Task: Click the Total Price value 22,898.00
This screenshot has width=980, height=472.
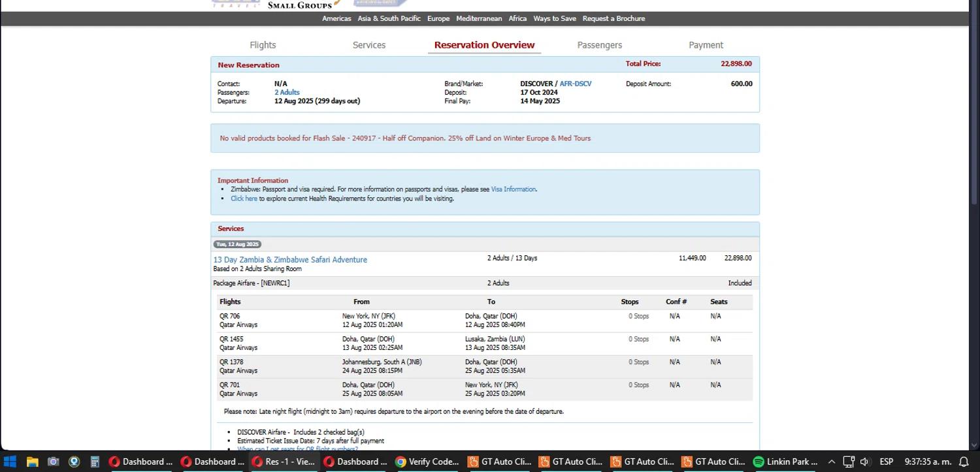Action: [736, 64]
